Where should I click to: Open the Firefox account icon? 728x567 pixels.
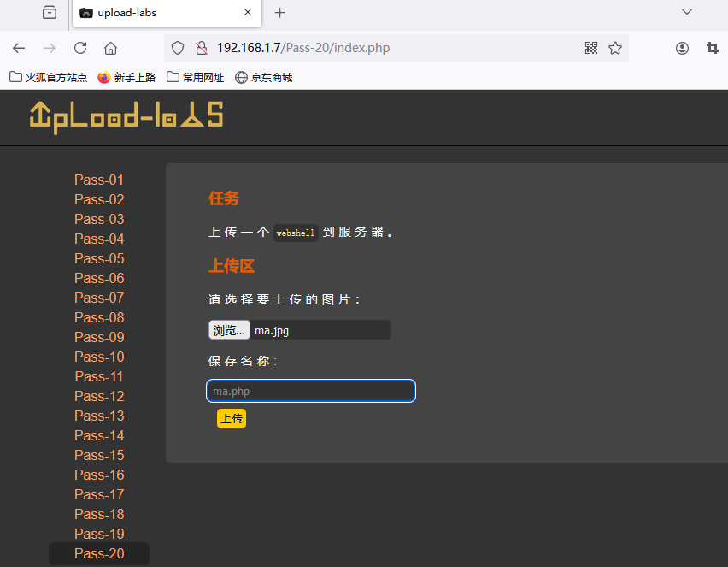tap(682, 48)
